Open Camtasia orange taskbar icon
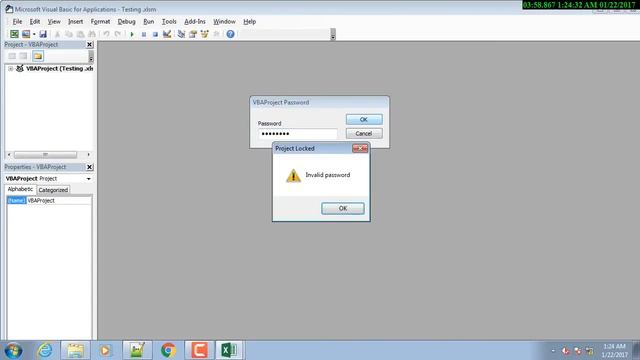The image size is (640, 360). tap(199, 351)
